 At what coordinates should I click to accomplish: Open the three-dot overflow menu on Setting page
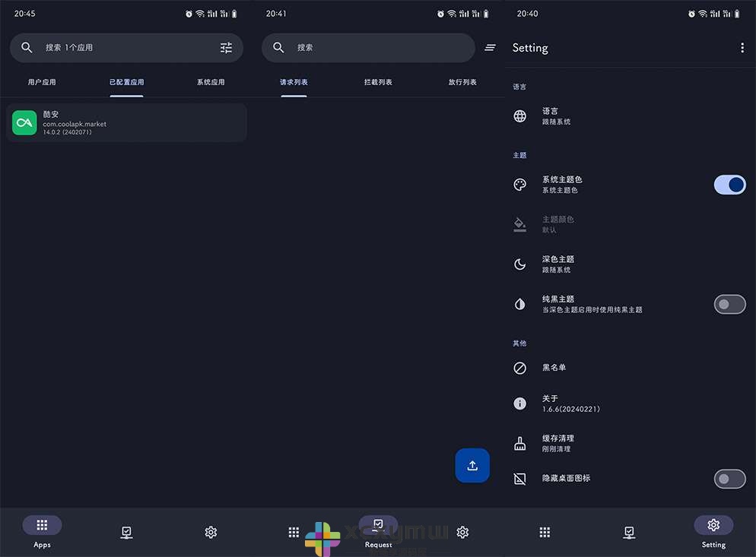coord(742,47)
